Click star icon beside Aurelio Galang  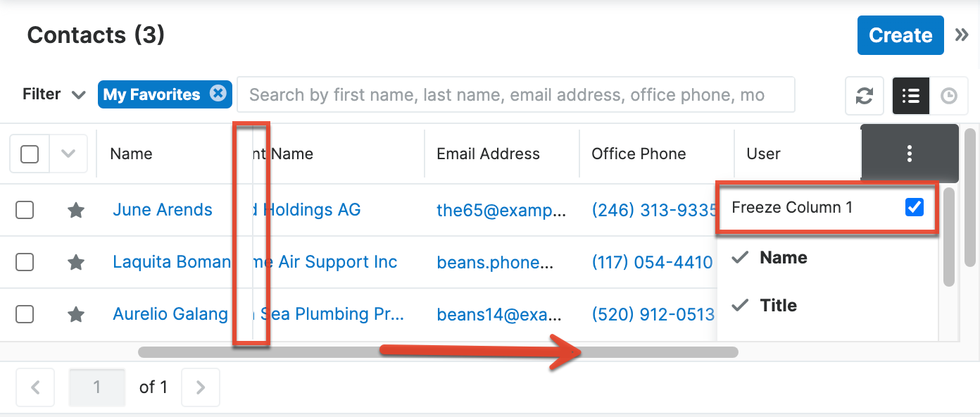[76, 314]
